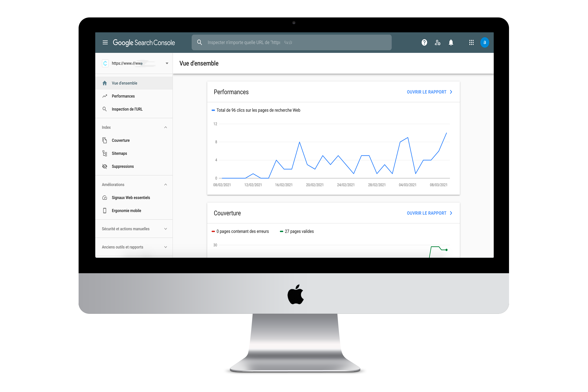Screen dimensions: 588x392
Task: Click the Couverture index icon
Action: [x=105, y=140]
